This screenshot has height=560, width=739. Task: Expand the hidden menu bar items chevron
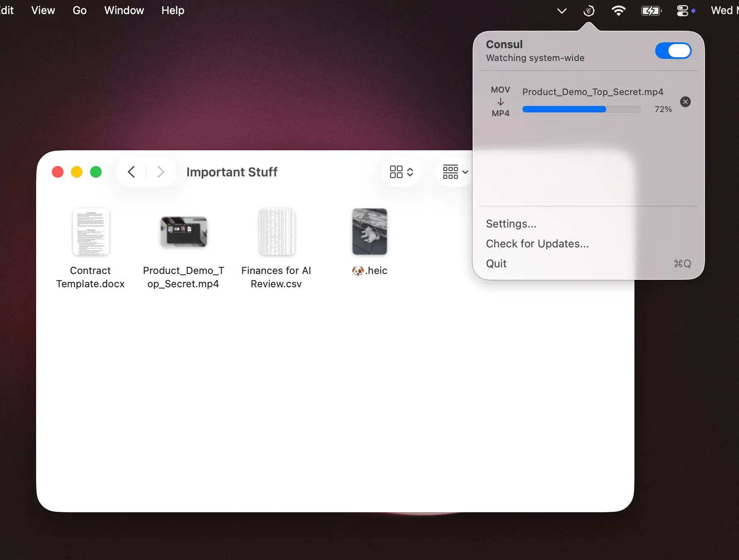pos(561,11)
